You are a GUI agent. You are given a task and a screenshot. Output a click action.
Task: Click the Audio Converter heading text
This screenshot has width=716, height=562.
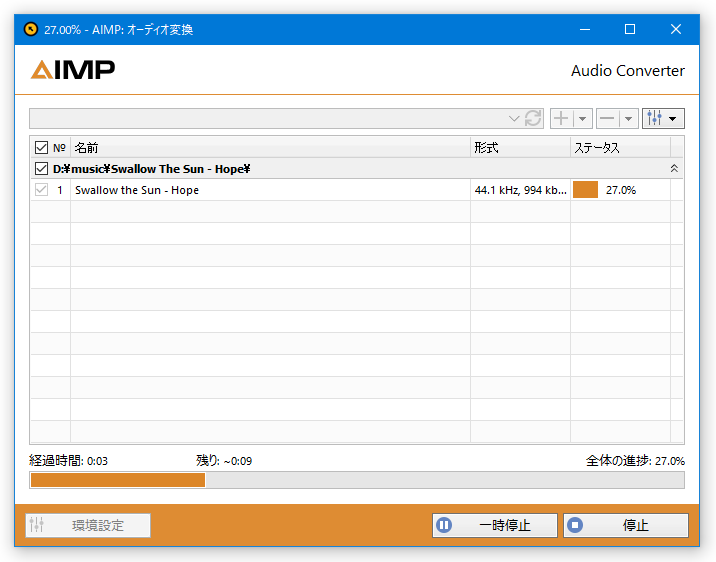pos(628,71)
